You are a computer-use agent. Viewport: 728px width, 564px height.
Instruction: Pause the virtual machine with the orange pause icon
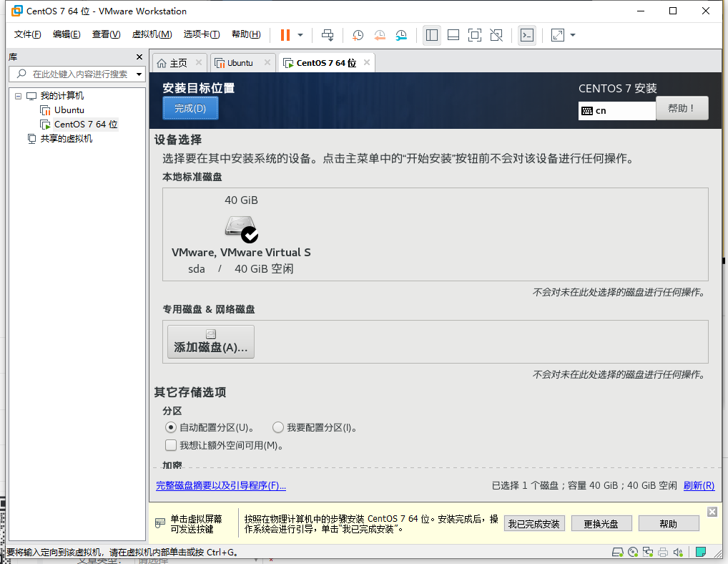(285, 35)
